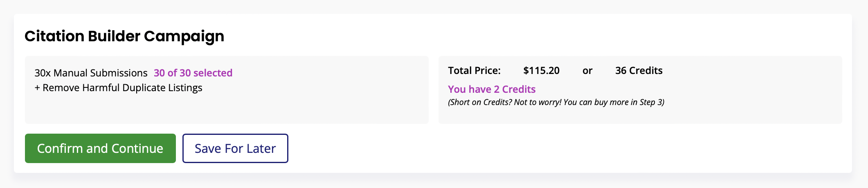
Task: Click "Not to worry!" in credits note
Action: point(537,102)
